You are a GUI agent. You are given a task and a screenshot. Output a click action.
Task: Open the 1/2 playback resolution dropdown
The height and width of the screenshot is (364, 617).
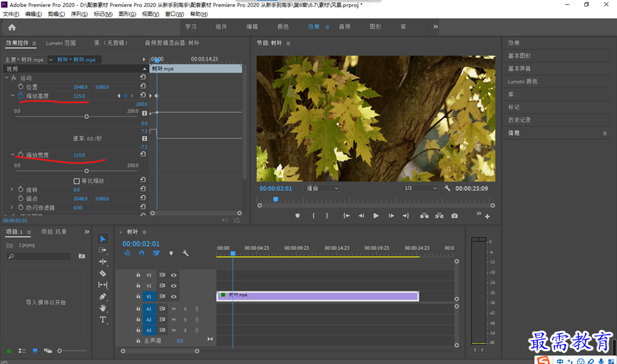[420, 188]
